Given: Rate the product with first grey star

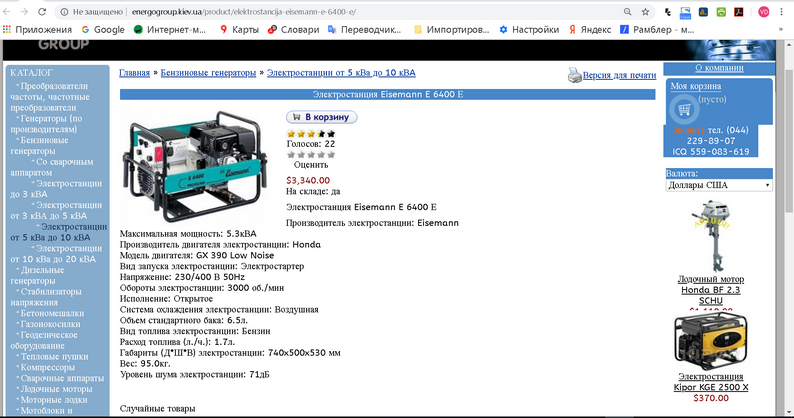Looking at the screenshot, I should (291, 155).
